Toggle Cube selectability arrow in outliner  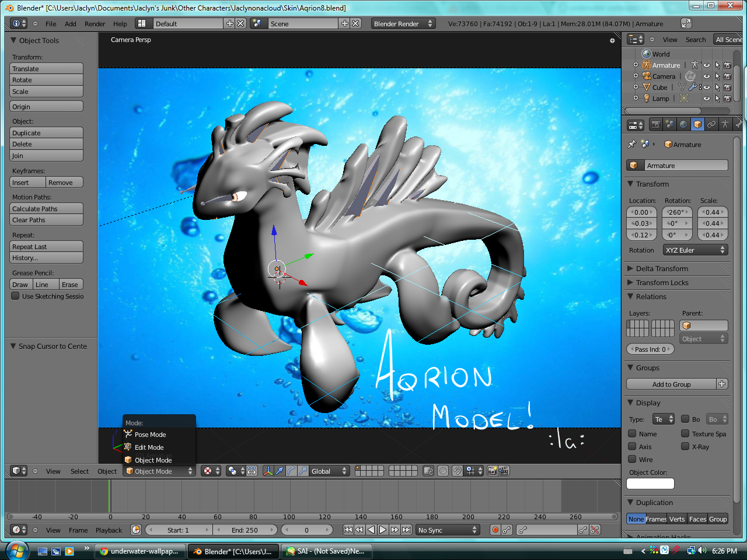pyautogui.click(x=717, y=87)
